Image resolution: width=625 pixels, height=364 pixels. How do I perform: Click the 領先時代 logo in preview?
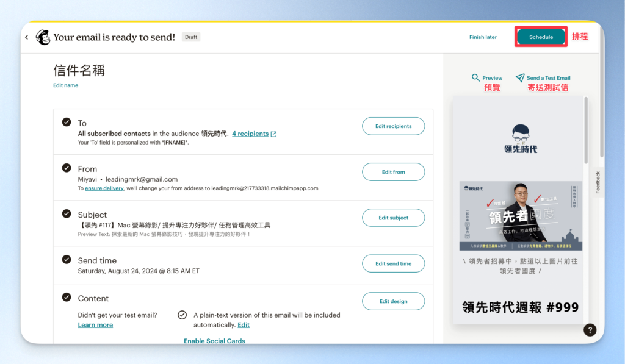pyautogui.click(x=521, y=139)
